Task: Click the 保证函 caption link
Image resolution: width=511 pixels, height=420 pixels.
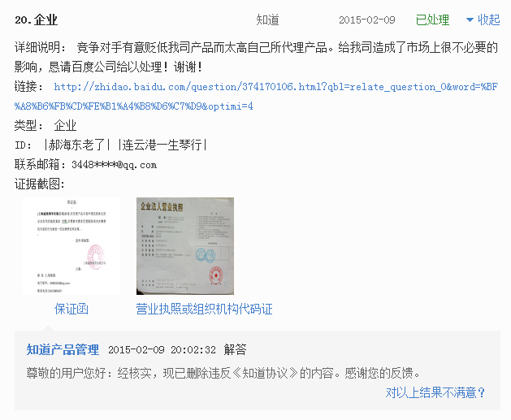Action: [71, 309]
